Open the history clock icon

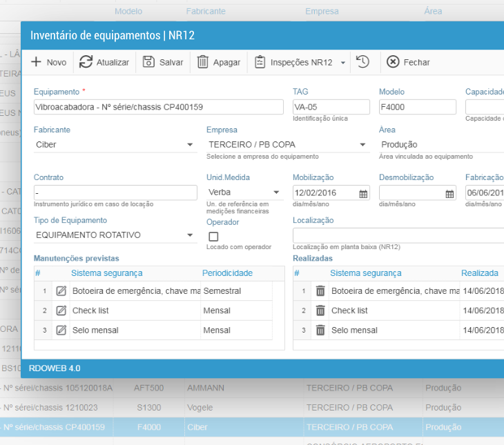(x=362, y=61)
